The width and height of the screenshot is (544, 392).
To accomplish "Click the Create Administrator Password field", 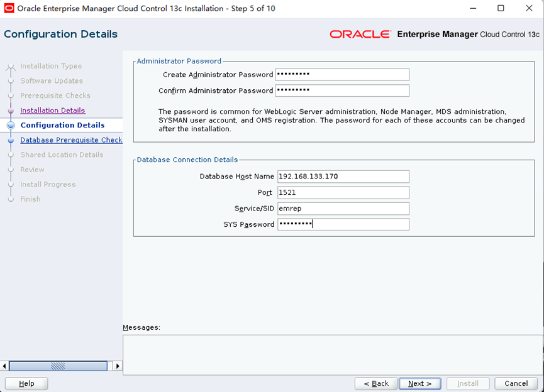I will click(342, 75).
